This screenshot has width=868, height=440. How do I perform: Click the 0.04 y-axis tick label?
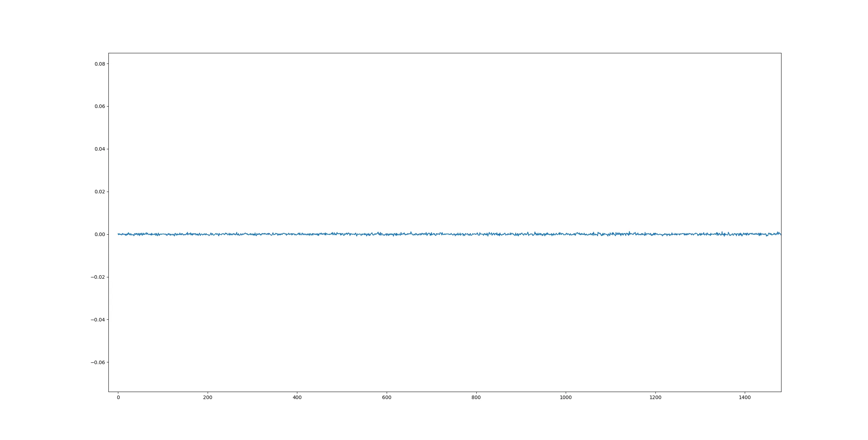(x=99, y=149)
